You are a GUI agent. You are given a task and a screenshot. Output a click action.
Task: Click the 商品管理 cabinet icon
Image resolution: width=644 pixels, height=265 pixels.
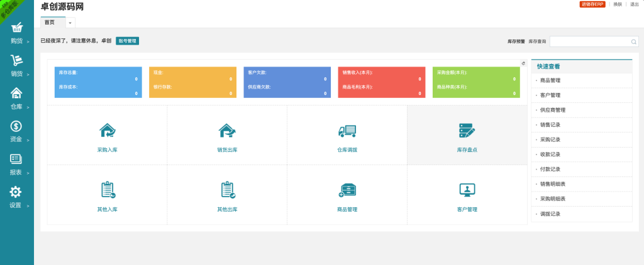pyautogui.click(x=347, y=190)
